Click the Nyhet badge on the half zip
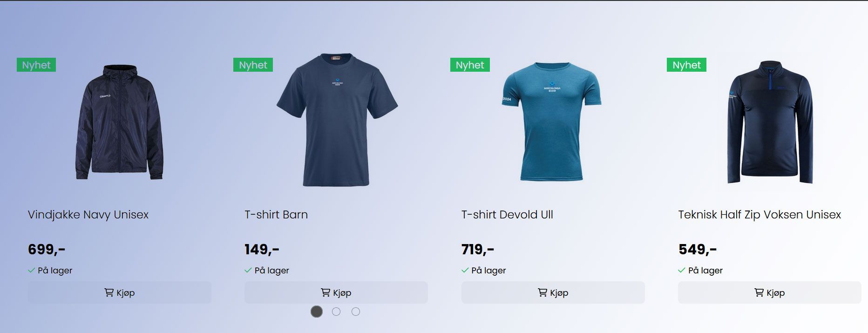Image resolution: width=868 pixels, height=333 pixels. click(686, 65)
